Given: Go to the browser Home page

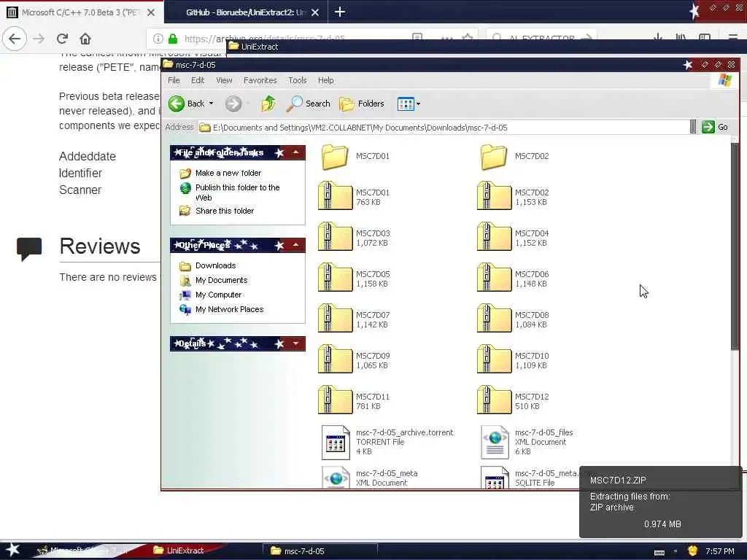Looking at the screenshot, I should point(85,39).
